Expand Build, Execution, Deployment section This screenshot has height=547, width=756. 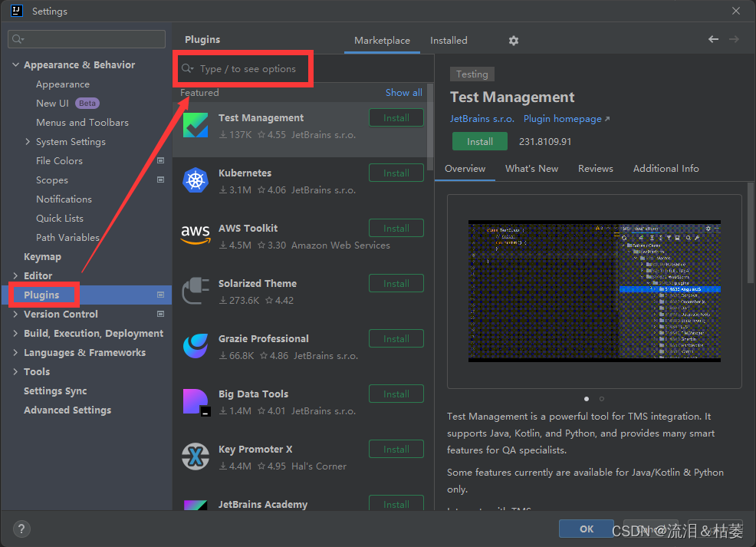pyautogui.click(x=15, y=333)
